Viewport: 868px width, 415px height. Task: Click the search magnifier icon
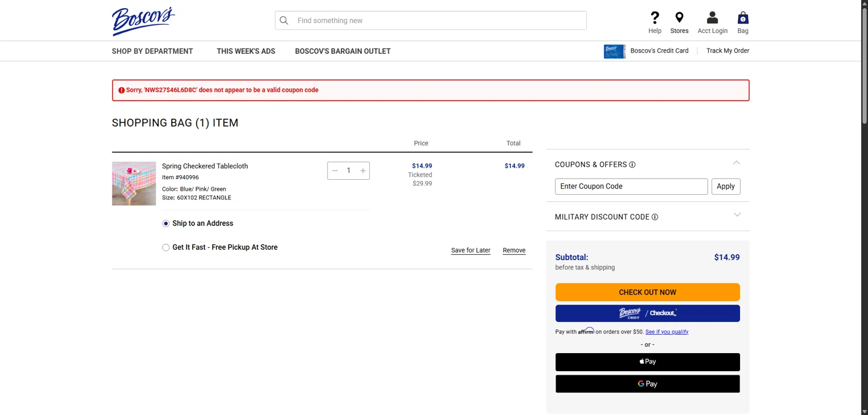[x=284, y=20]
